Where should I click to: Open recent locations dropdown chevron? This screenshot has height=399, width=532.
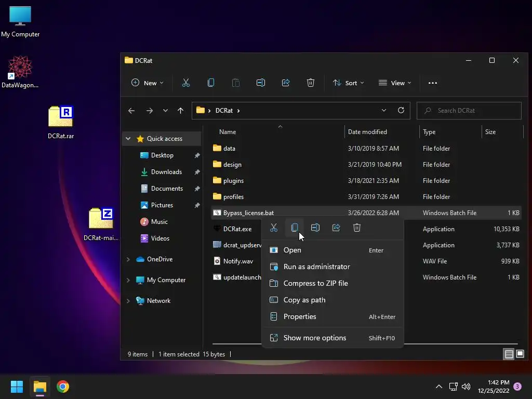tap(165, 111)
